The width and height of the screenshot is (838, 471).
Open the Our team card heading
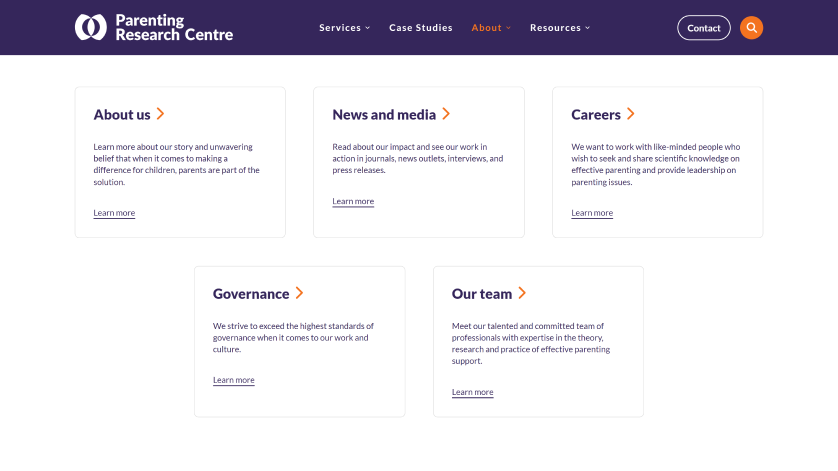[x=482, y=294]
